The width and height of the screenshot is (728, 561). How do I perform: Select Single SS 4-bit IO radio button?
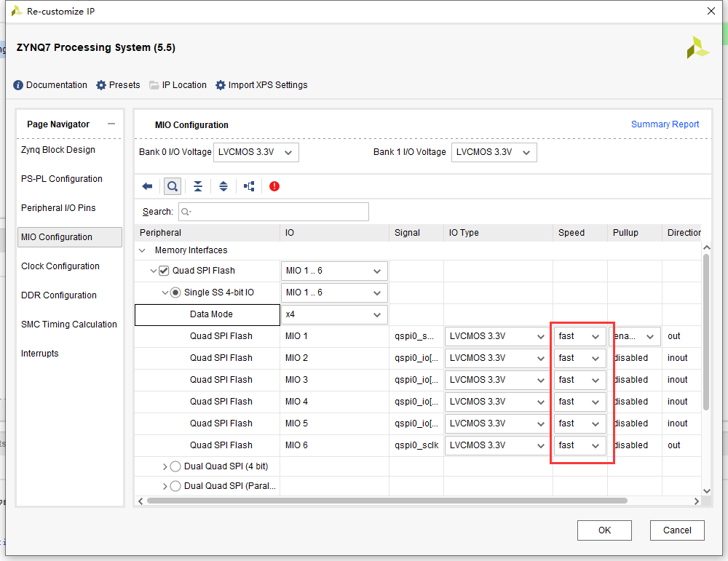(x=175, y=293)
